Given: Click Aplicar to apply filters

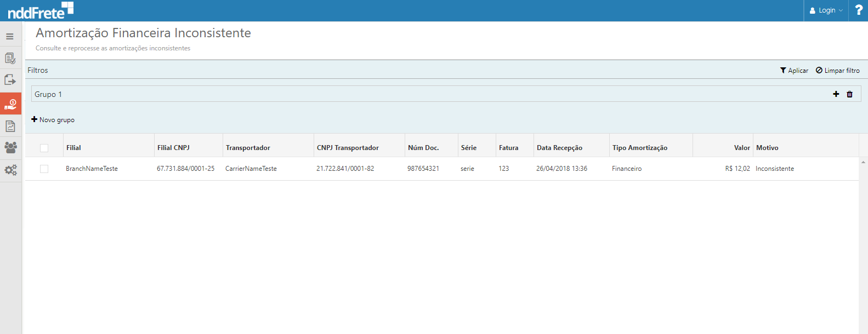Looking at the screenshot, I should [x=794, y=71].
